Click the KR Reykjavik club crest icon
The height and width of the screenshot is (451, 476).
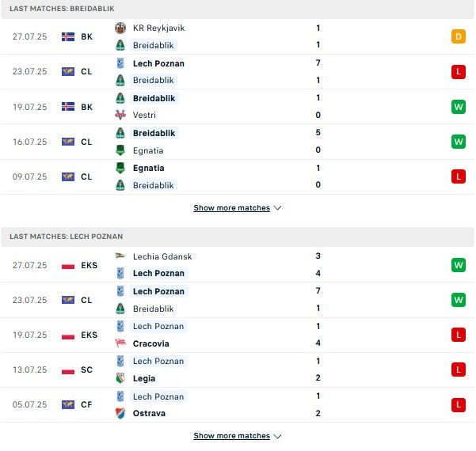(x=120, y=28)
